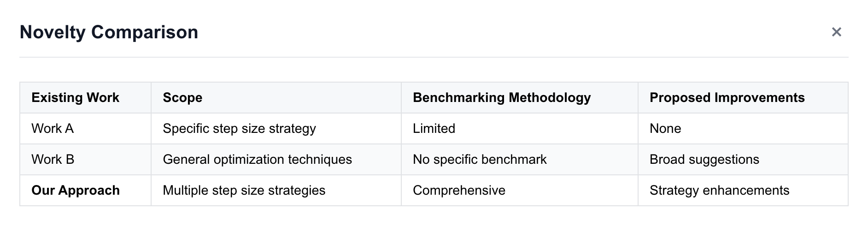868x227 pixels.
Task: Click the Proposed Improvements column header
Action: (x=727, y=98)
